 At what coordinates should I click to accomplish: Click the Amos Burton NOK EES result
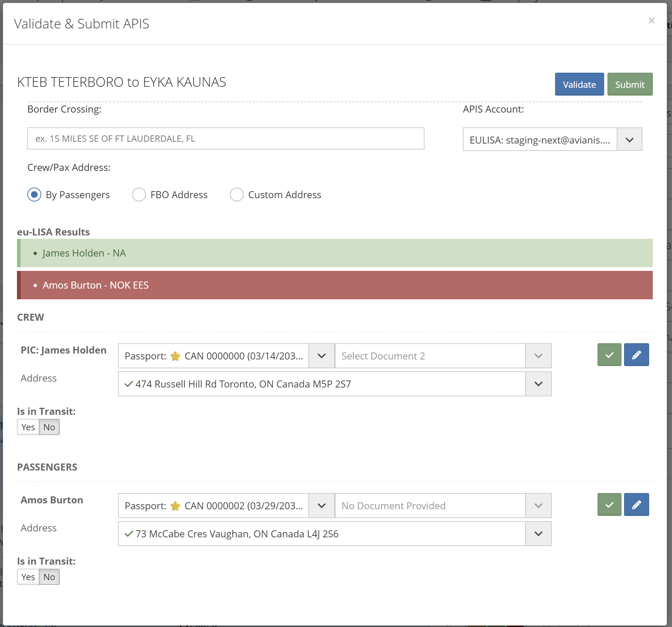(x=96, y=285)
